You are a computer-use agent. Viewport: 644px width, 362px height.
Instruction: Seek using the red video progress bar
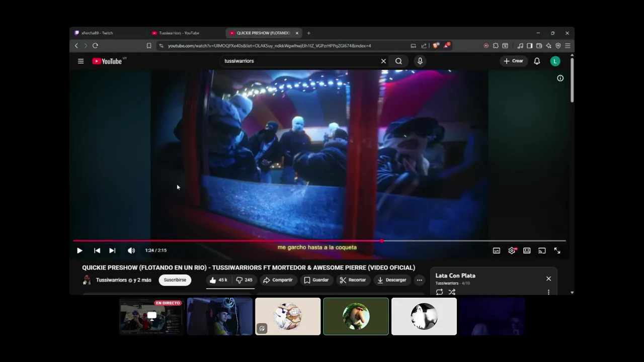[319, 241]
